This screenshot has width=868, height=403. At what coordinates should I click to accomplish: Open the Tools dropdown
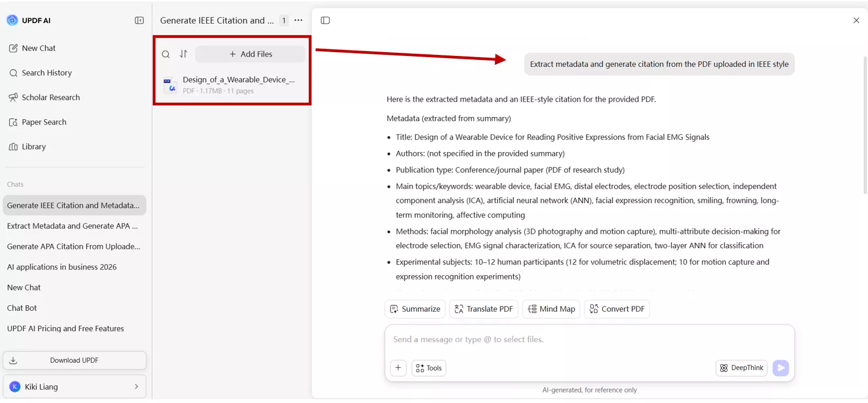pos(429,368)
